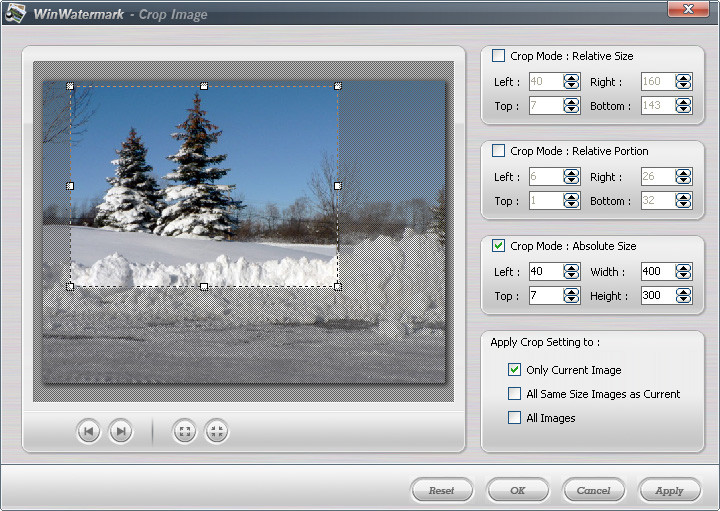Uncheck Crop Mode: Absolute Size
Screen dimensions: 720x511
coord(499,246)
